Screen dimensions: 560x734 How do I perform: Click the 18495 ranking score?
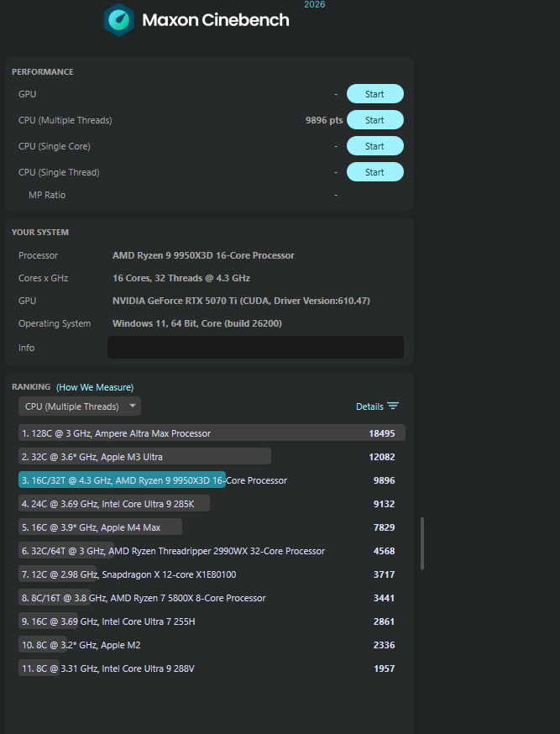click(x=382, y=433)
